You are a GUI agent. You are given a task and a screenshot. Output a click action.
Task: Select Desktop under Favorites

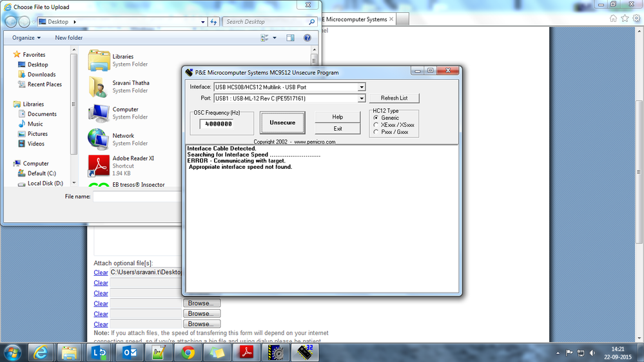coord(38,64)
